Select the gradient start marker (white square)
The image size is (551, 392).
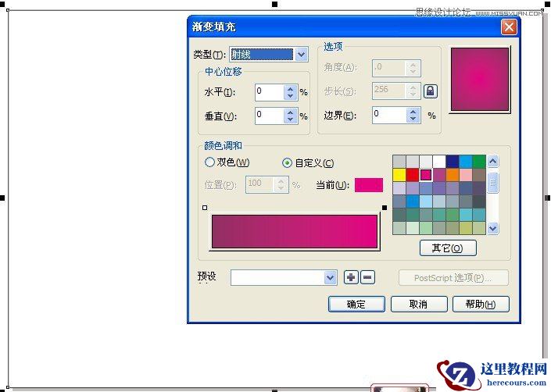click(205, 208)
